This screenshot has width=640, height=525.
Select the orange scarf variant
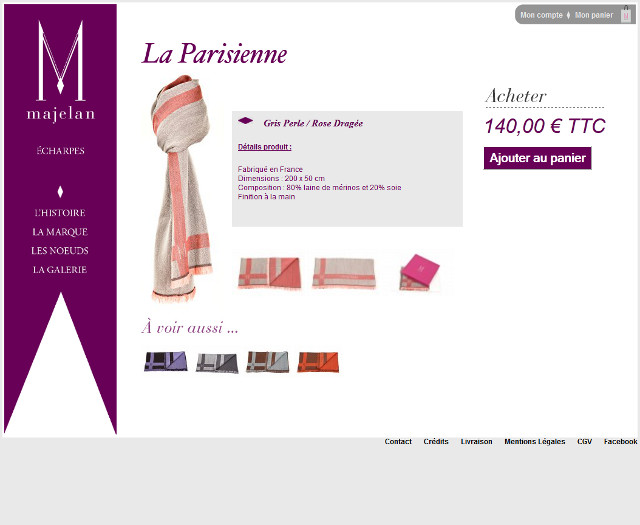[x=318, y=362]
